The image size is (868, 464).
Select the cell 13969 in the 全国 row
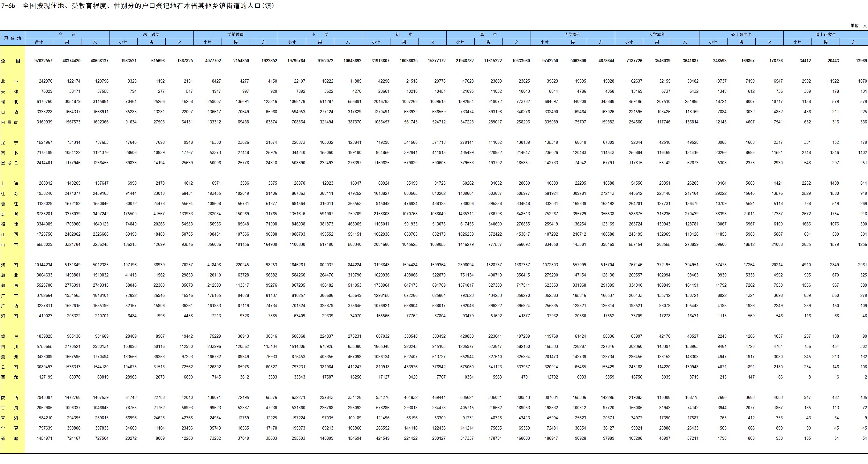(861, 61)
